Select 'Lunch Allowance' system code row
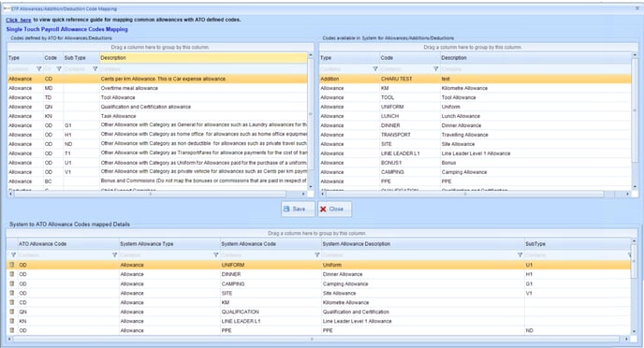 (x=476, y=116)
